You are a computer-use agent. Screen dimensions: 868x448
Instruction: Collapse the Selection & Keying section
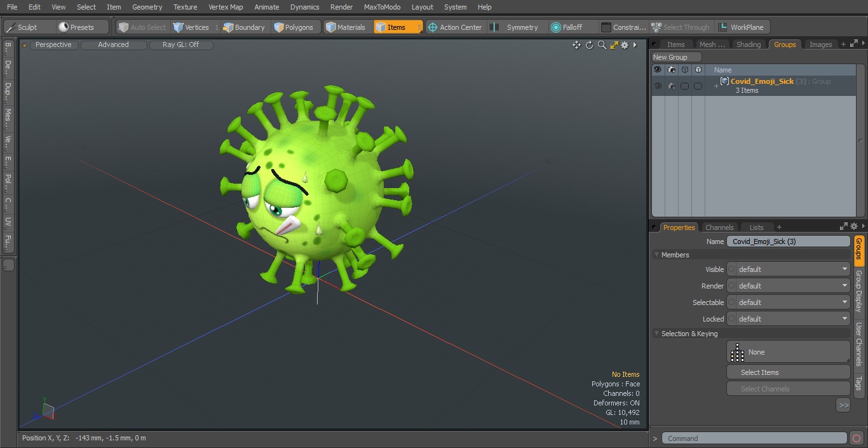click(x=657, y=334)
